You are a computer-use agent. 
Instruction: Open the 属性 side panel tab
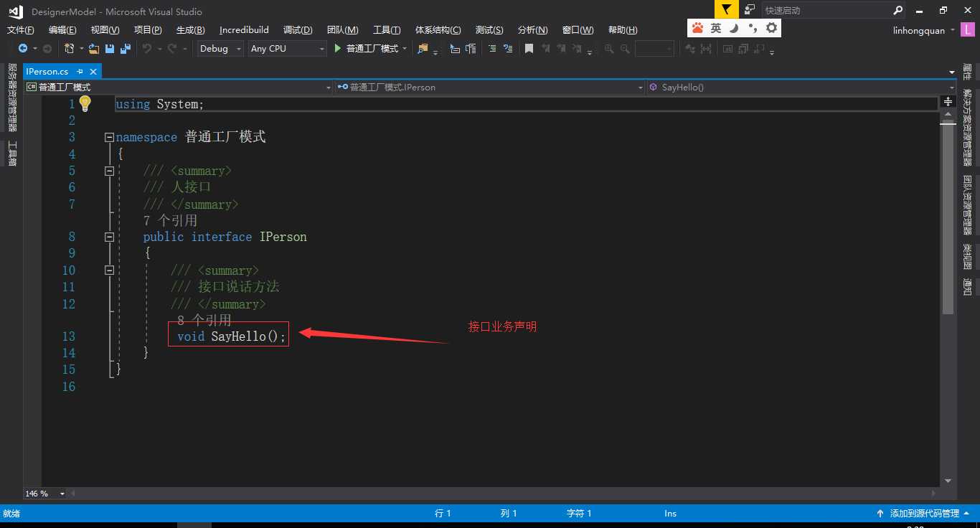(x=968, y=72)
